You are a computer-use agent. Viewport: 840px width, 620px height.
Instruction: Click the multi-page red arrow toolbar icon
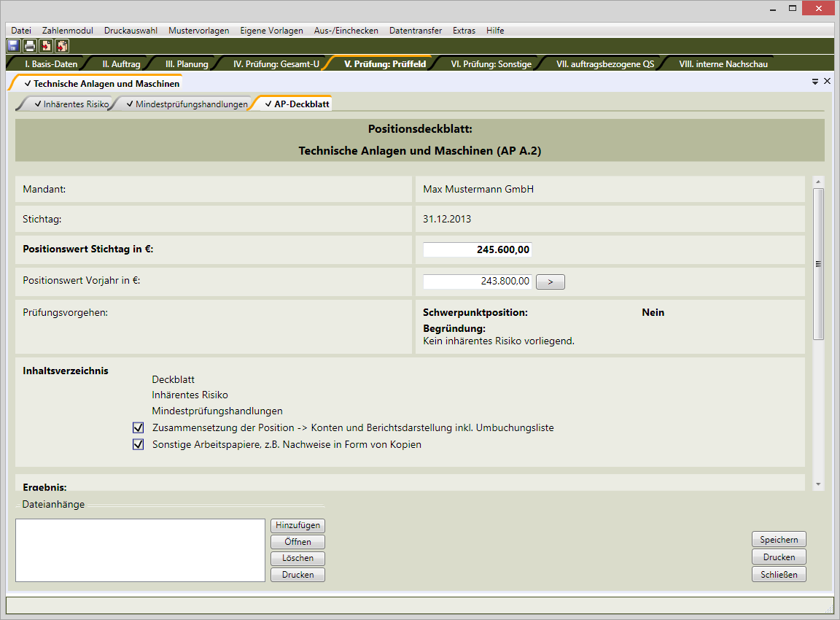(x=62, y=46)
